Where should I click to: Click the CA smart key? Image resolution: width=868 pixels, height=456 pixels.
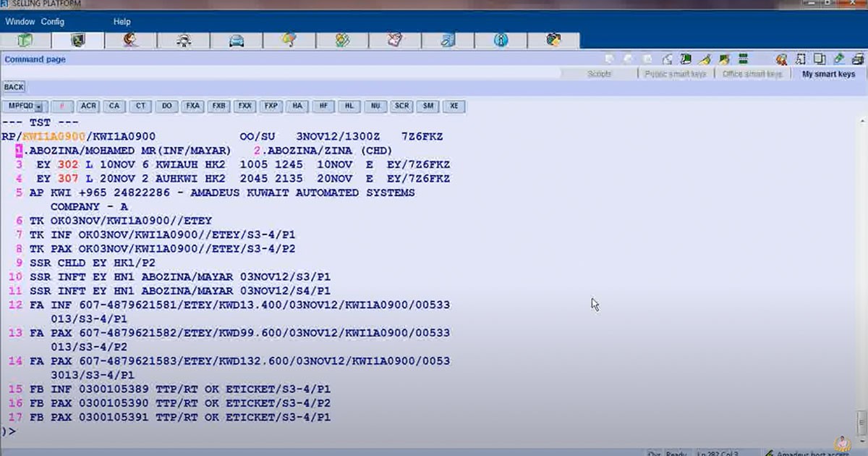[114, 106]
